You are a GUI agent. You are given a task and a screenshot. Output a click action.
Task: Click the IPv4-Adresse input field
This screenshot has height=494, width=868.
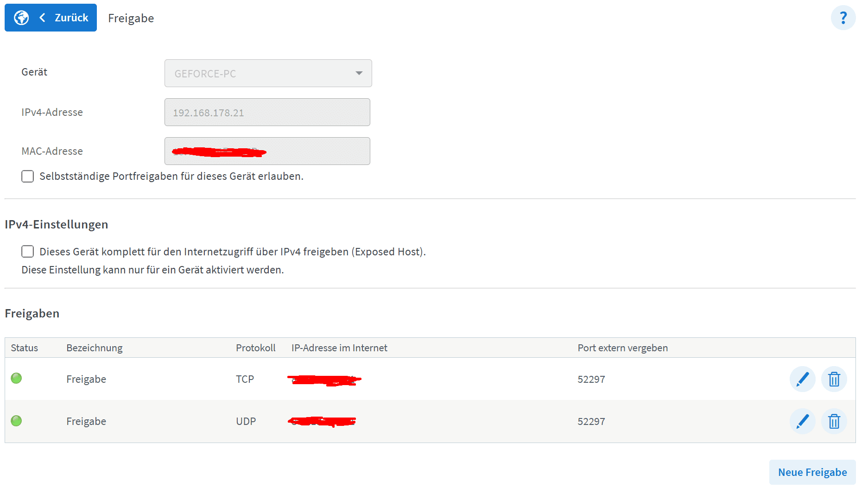tap(267, 112)
